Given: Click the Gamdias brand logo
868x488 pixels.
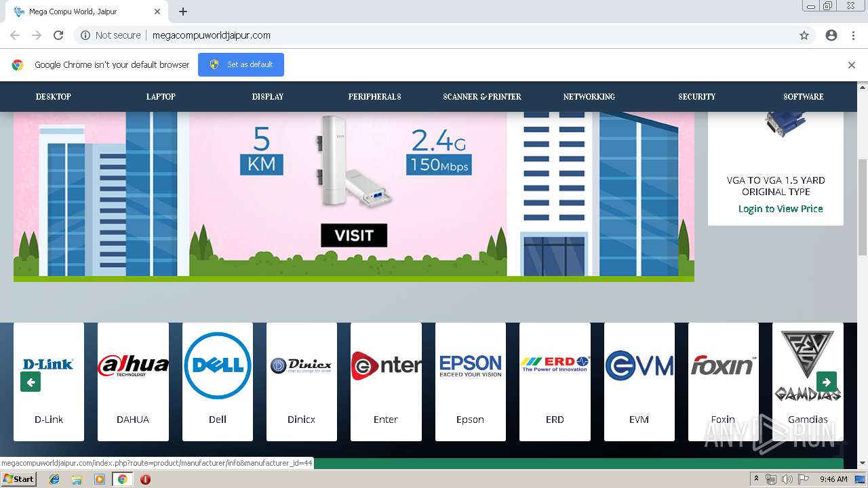Looking at the screenshot, I should [x=808, y=366].
